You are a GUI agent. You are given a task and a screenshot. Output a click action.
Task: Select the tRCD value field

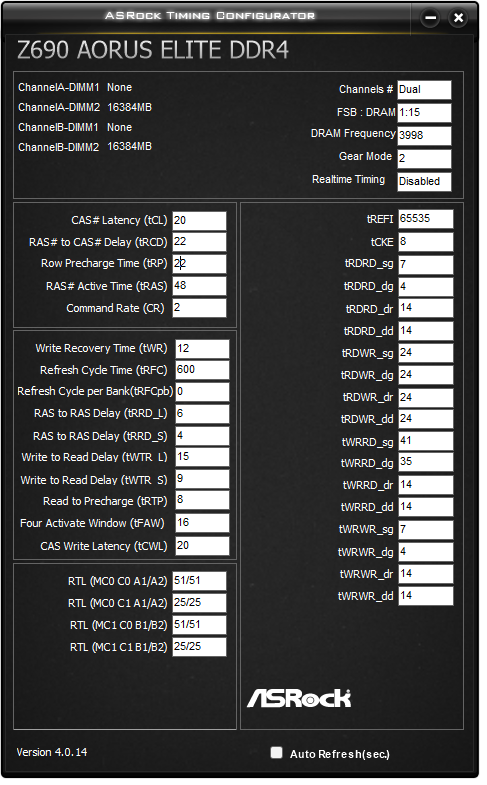click(199, 242)
